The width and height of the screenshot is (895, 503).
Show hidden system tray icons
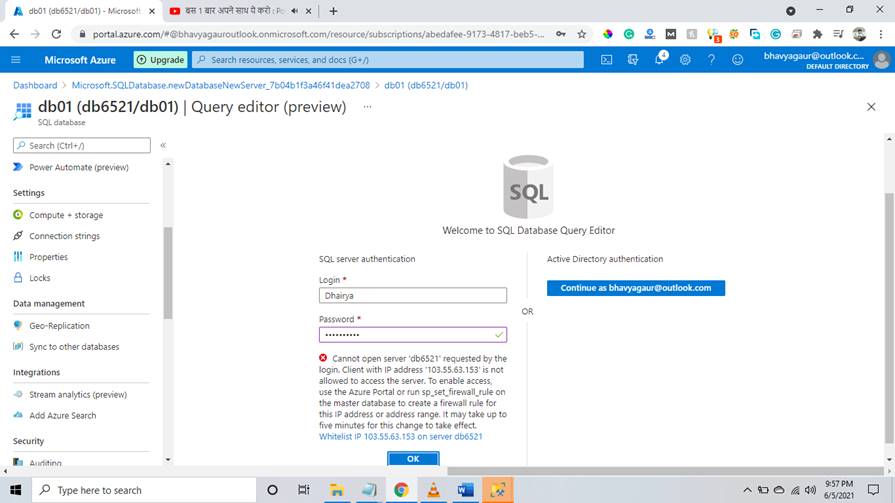(x=747, y=490)
